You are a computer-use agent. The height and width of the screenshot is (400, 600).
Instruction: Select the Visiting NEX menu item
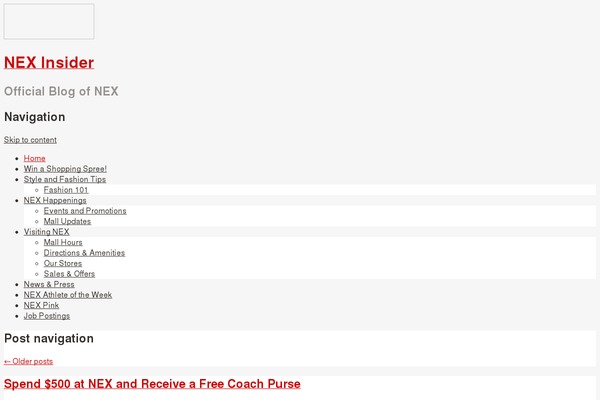point(47,232)
